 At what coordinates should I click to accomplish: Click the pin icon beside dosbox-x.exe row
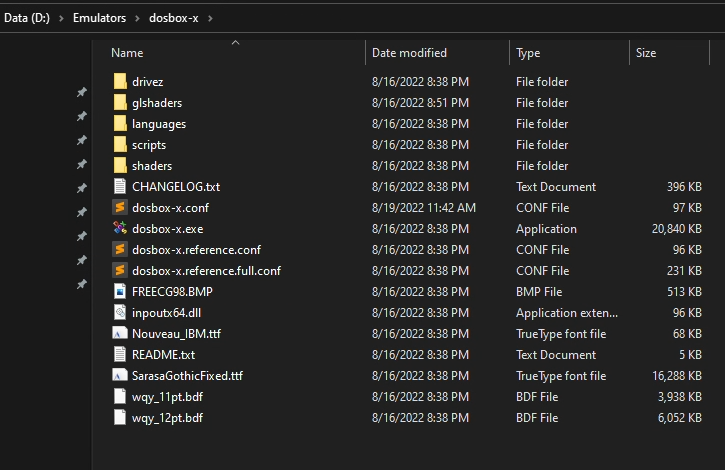click(x=81, y=236)
